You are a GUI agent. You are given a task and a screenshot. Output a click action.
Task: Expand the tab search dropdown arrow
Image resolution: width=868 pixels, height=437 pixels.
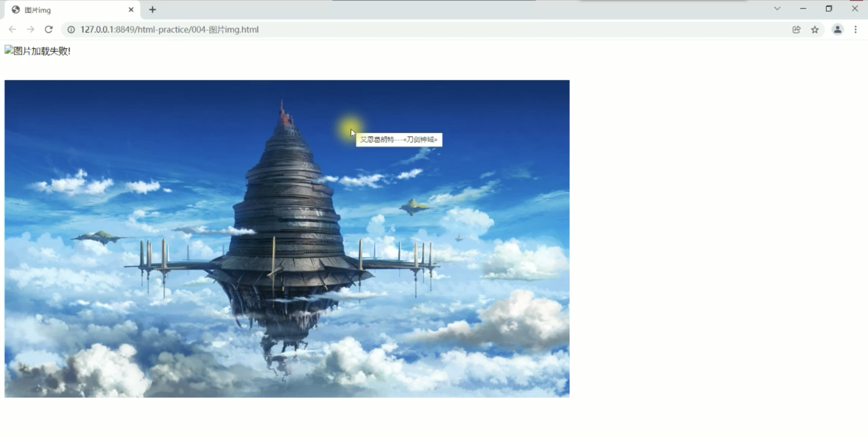(778, 9)
